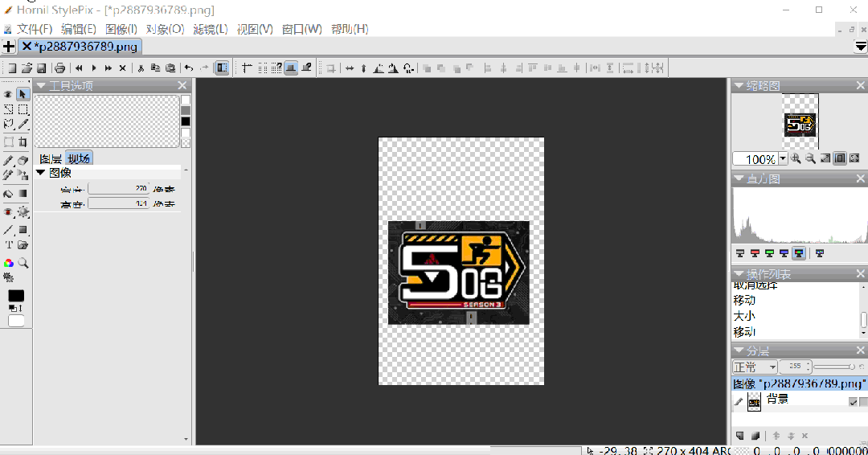Close the 工具选项 panel
868x455 pixels.
[x=182, y=85]
